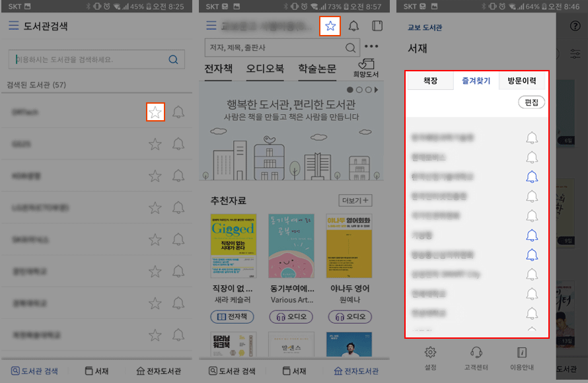This screenshot has width=588, height=383.
Task: Open the hamburger menu on the library search screen
Action: pos(15,24)
